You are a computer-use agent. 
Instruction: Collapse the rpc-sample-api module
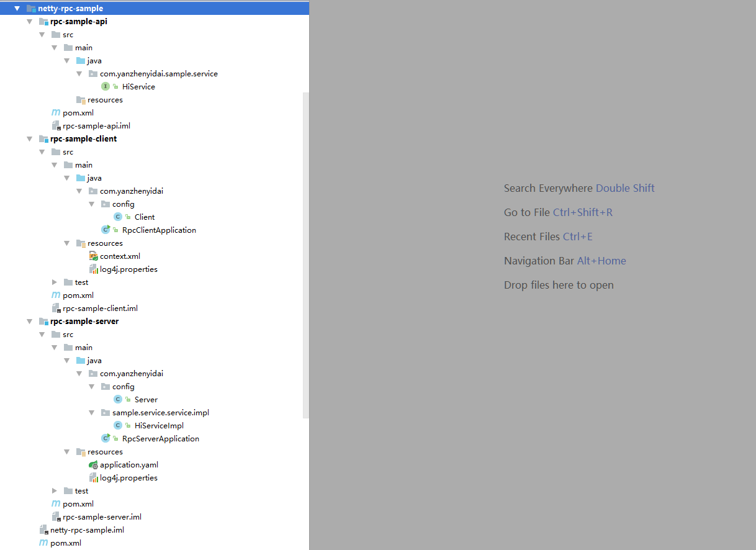point(29,21)
